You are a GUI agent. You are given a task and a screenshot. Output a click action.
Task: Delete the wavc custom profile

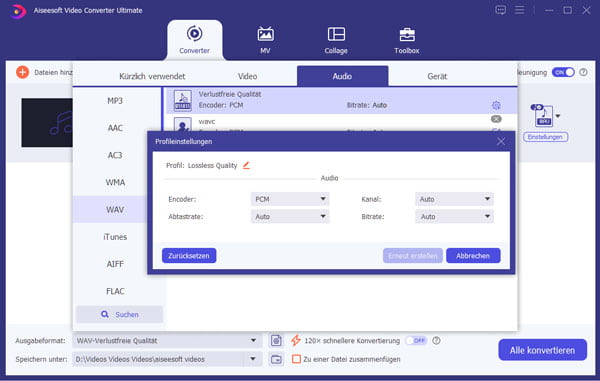pyautogui.click(x=496, y=119)
